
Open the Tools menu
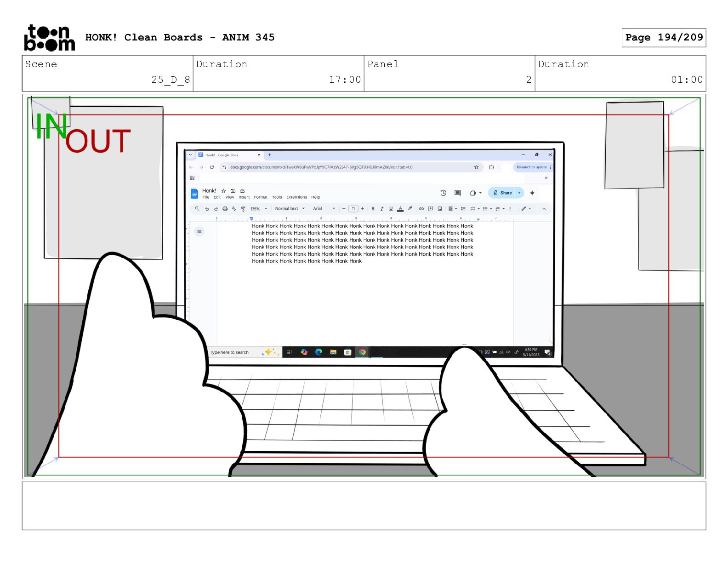click(x=277, y=197)
